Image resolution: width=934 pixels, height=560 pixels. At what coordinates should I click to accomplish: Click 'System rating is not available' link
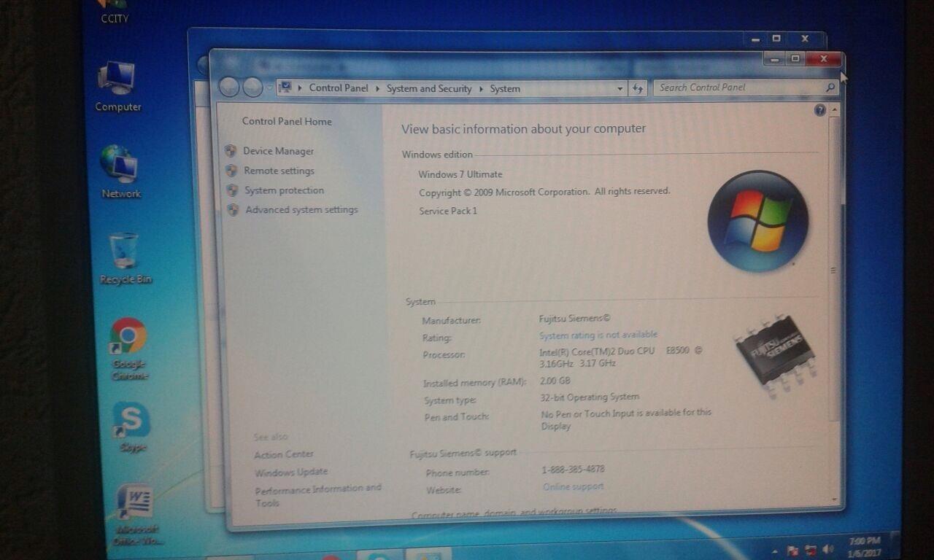tap(598, 335)
